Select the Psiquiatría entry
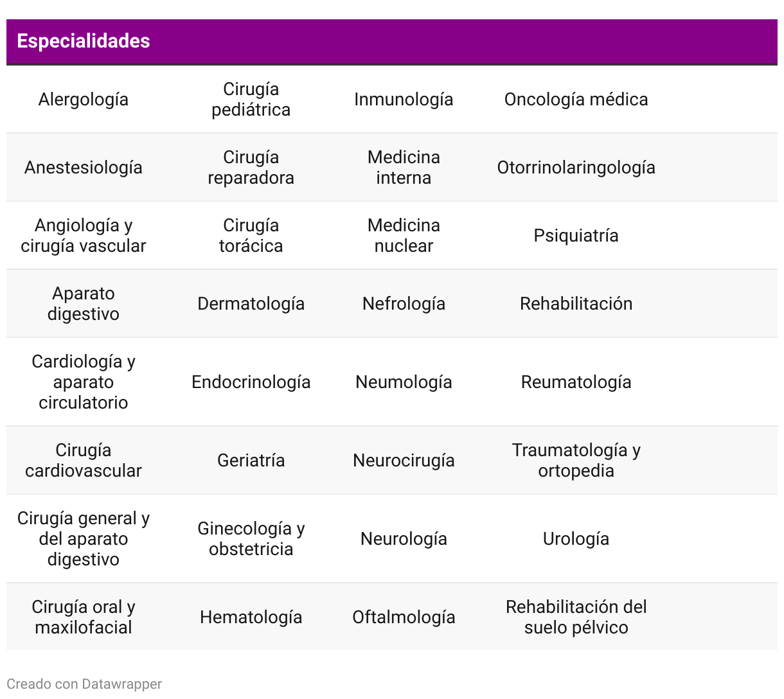The height and width of the screenshot is (699, 784). click(x=576, y=236)
